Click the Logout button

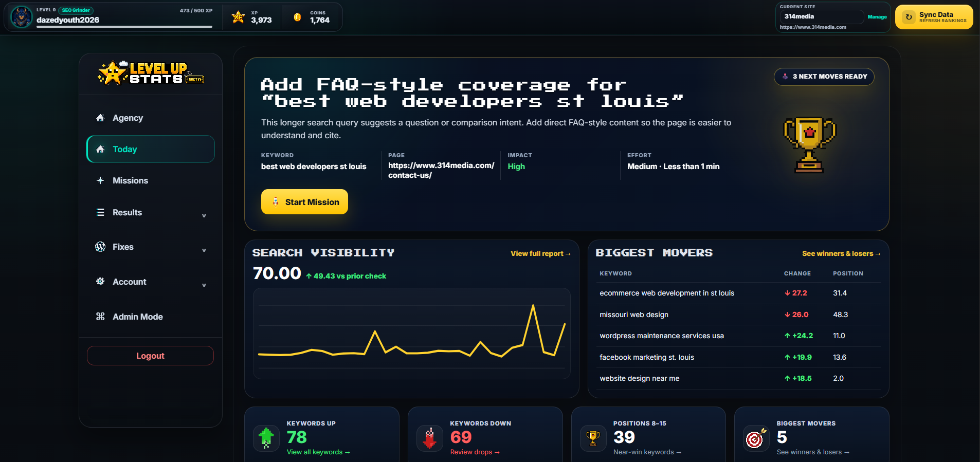point(150,356)
